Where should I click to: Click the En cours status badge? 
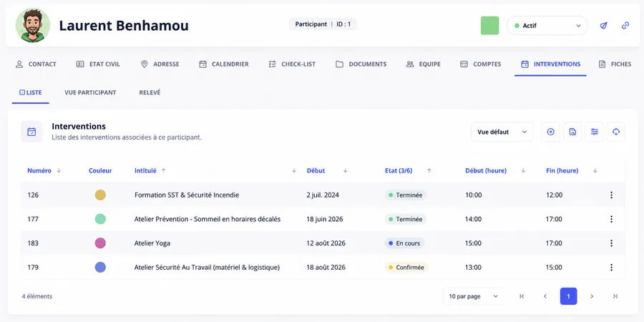point(404,243)
